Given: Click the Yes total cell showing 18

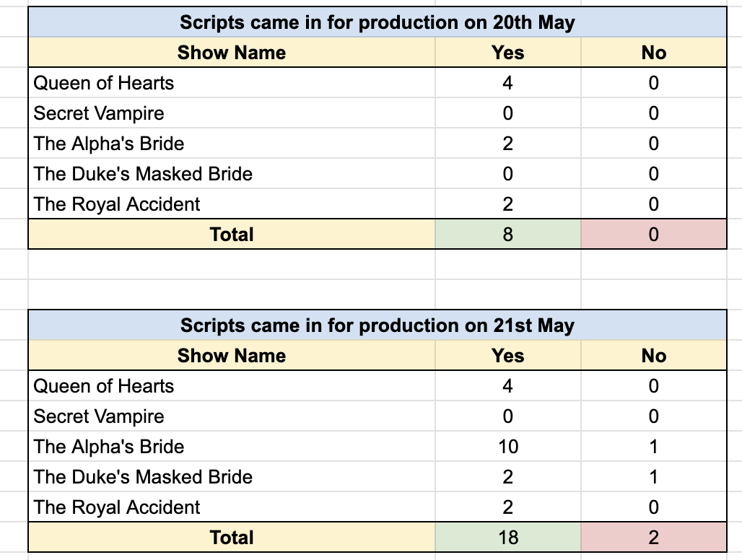Looking at the screenshot, I should tap(507, 538).
